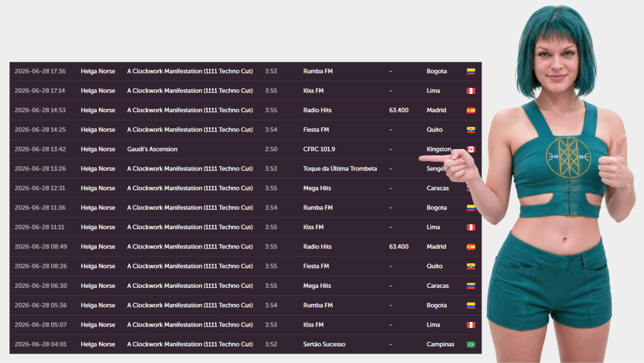The height and width of the screenshot is (363, 644).
Task: Click the Colombia flag in the 17:36 Bogota row
Action: [x=470, y=71]
